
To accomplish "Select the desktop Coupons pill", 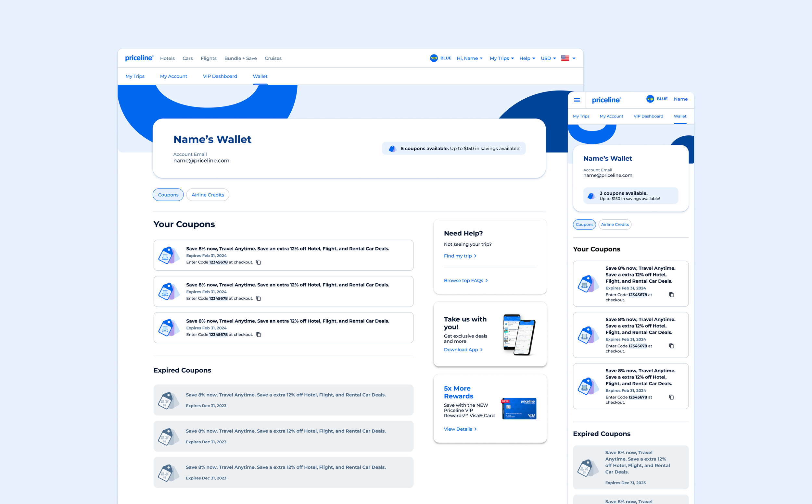I will click(168, 195).
